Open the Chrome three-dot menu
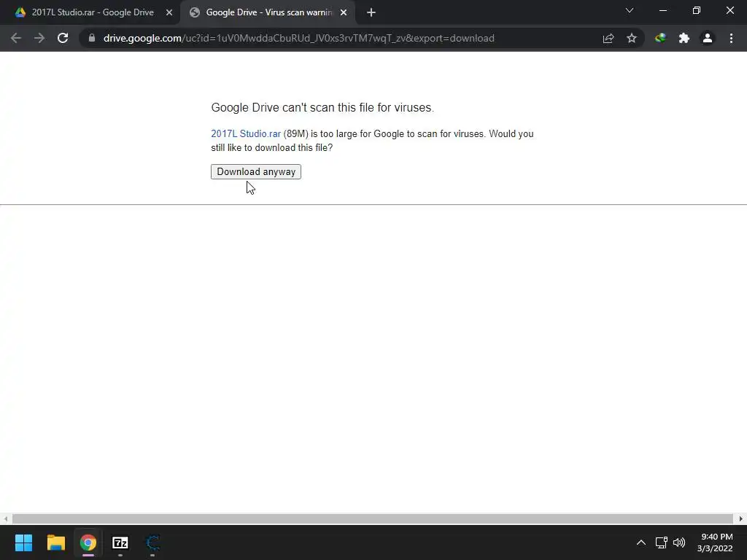This screenshot has width=747, height=560. point(731,38)
